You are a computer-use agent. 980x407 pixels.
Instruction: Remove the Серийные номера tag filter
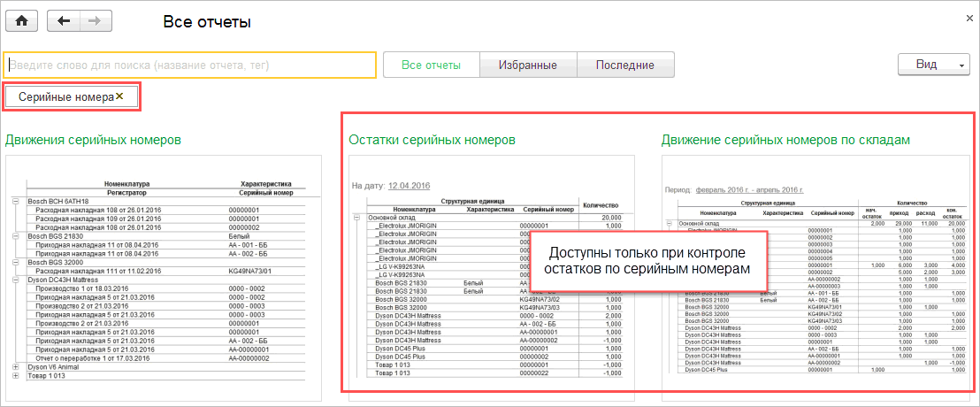pyautogui.click(x=119, y=96)
